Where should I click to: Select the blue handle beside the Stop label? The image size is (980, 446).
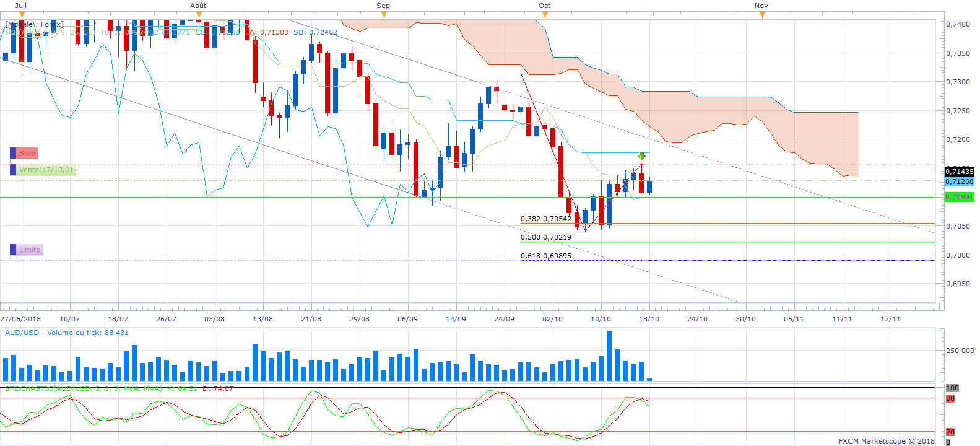click(13, 153)
